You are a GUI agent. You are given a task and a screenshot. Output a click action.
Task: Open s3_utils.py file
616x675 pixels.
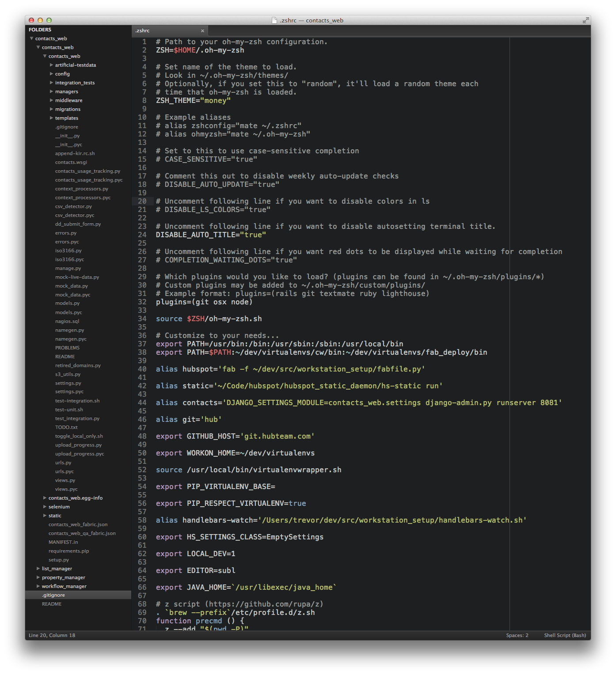tap(68, 374)
